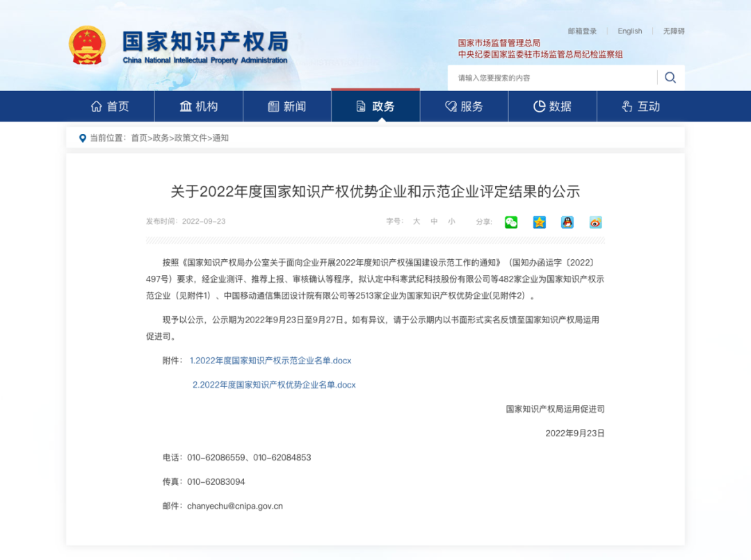Focus the search input field
The image size is (751, 560).
[x=552, y=78]
